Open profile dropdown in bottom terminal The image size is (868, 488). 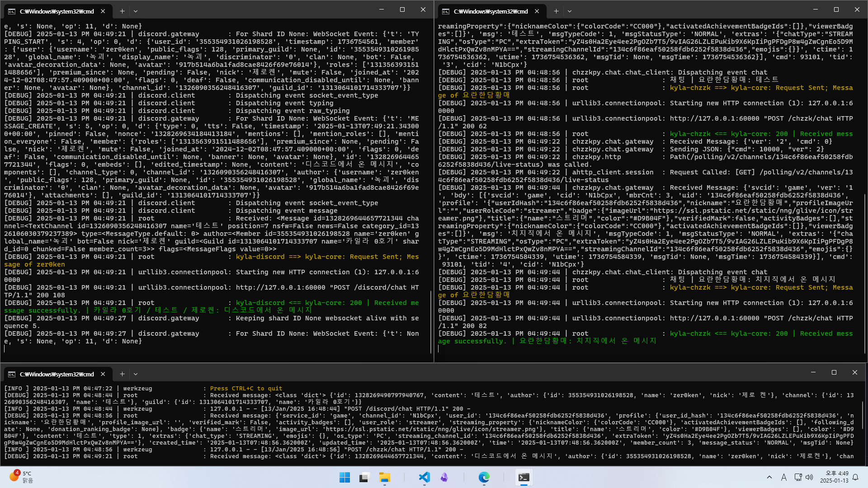coord(136,374)
